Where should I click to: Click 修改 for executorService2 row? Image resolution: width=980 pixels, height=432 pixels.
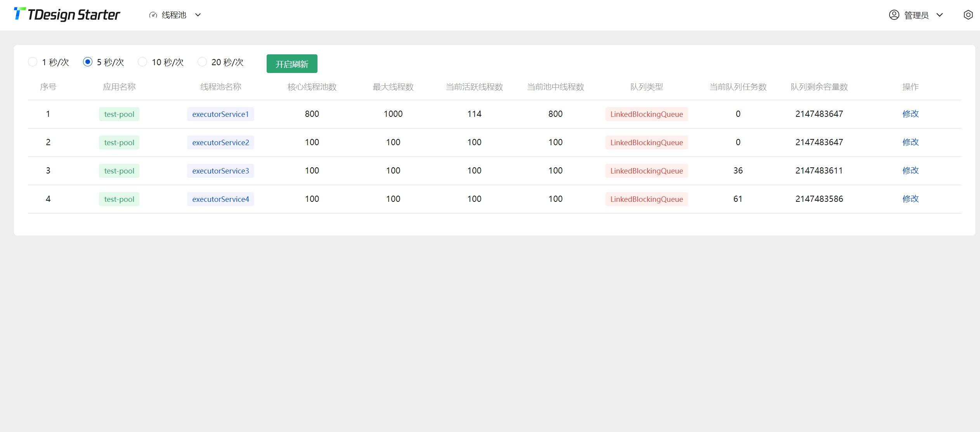click(910, 142)
